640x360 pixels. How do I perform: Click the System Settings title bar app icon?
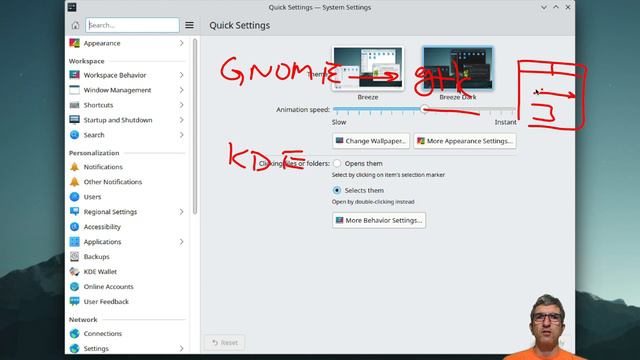coord(72,7)
